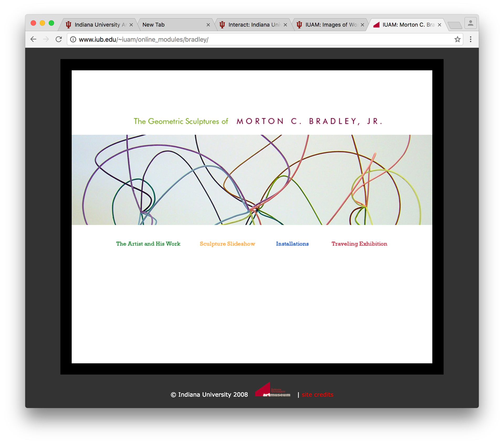Open the Sculpture Slideshow link
Image resolution: width=504 pixels, height=444 pixels.
pyautogui.click(x=227, y=244)
